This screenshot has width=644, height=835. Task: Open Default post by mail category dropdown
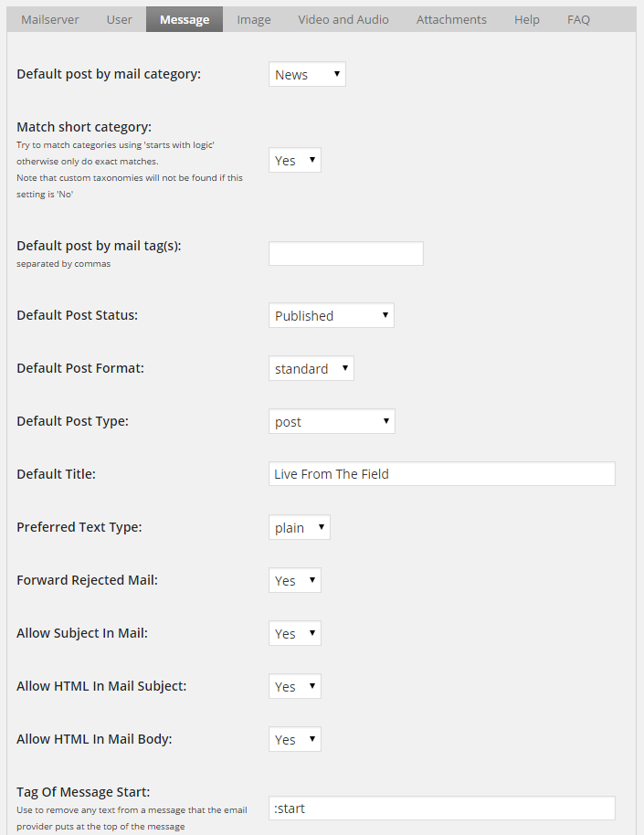click(x=307, y=75)
